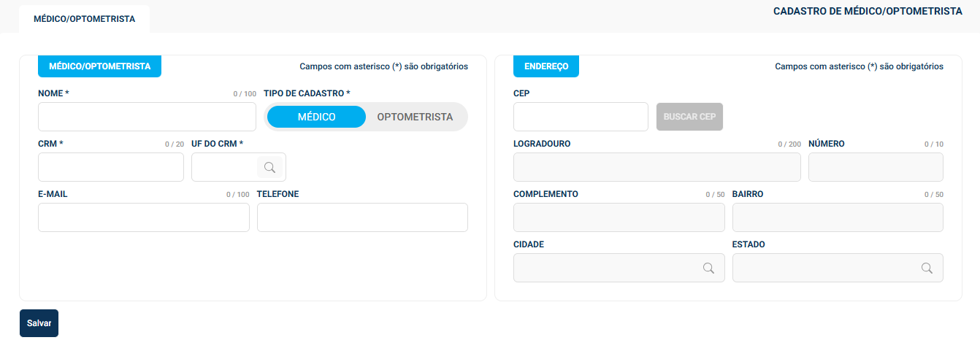This screenshot has height=340, width=980.
Task: Open the UF do CRM lookup field
Action: (224, 167)
